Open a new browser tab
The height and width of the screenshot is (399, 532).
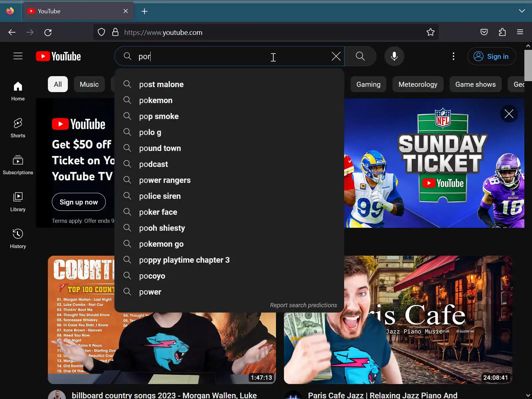pyautogui.click(x=144, y=11)
